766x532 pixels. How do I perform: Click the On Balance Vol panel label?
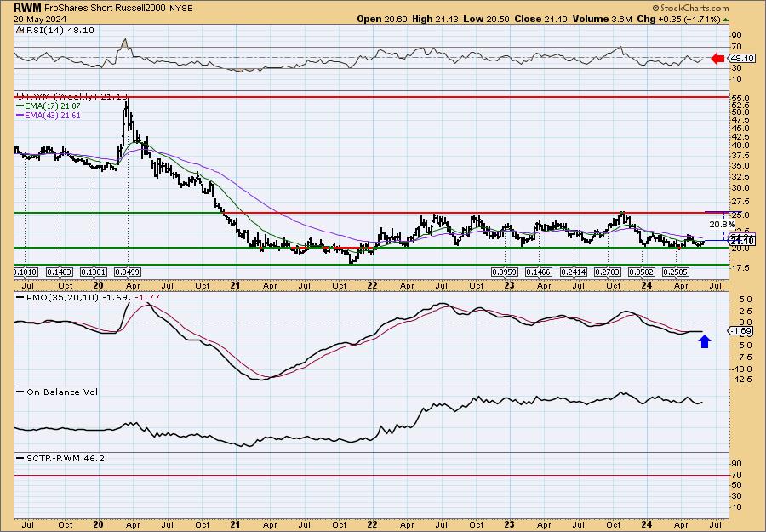[x=62, y=392]
